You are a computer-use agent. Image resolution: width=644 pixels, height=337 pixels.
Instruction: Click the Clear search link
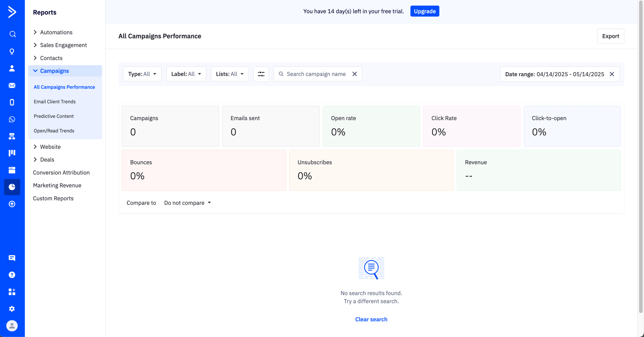pyautogui.click(x=371, y=319)
